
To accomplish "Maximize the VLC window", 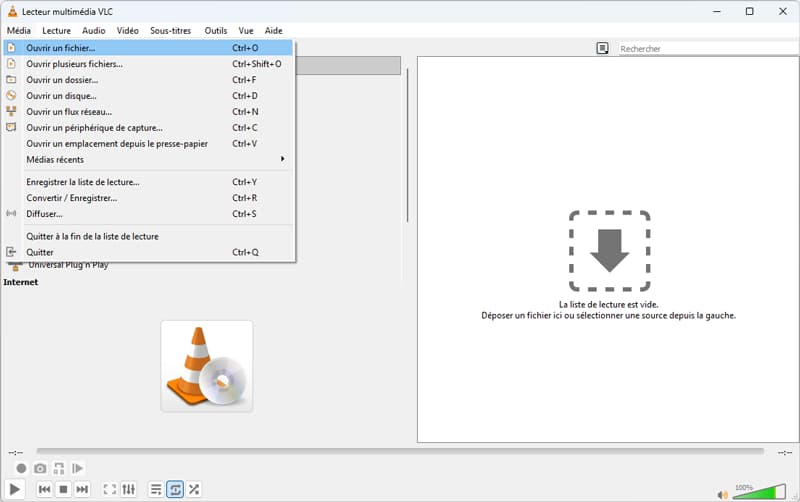I will click(x=749, y=11).
